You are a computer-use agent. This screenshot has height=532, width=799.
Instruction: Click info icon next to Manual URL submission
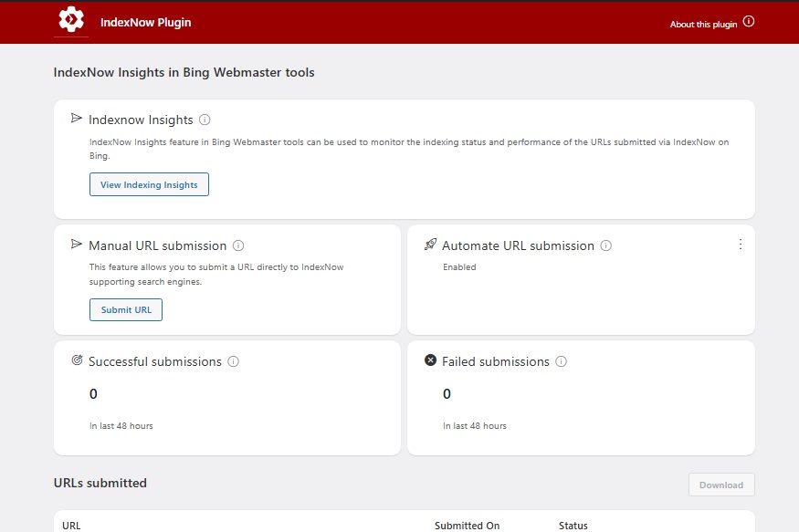coord(238,245)
